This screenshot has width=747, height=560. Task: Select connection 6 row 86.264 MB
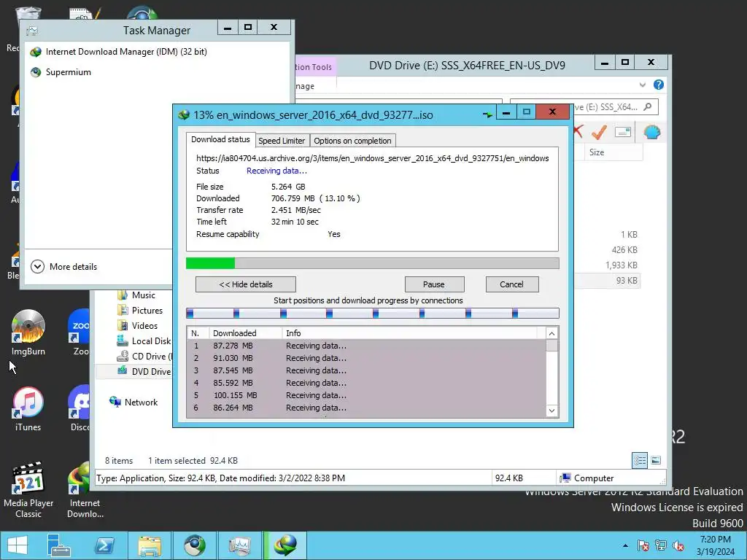pyautogui.click(x=367, y=408)
